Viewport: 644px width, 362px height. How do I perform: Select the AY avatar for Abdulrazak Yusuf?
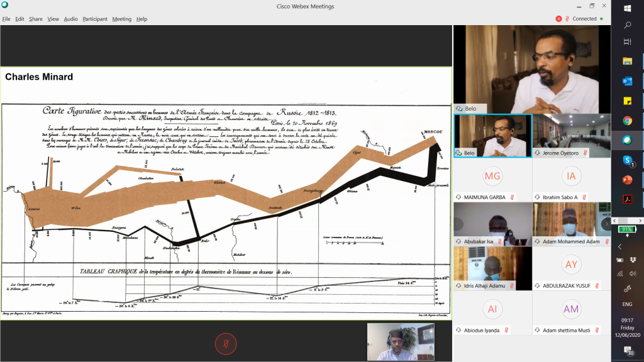point(571,265)
